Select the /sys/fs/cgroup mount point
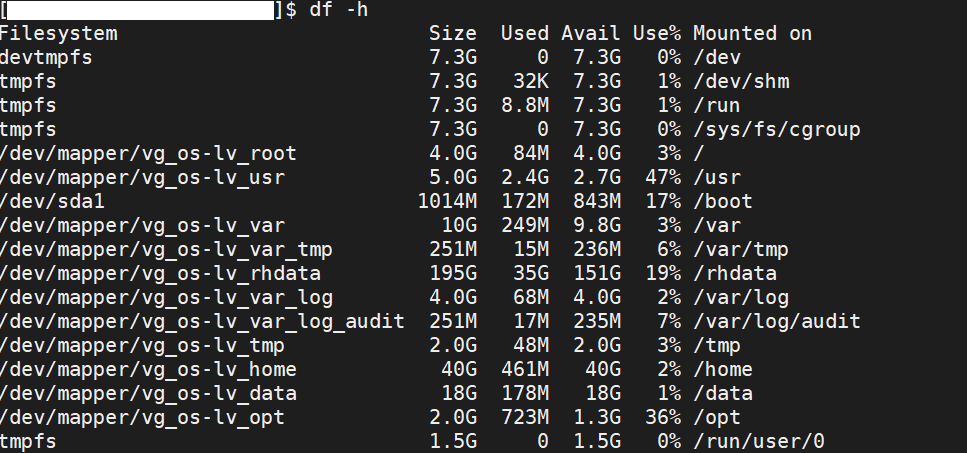Screen dimensions: 967x453 point(776,129)
